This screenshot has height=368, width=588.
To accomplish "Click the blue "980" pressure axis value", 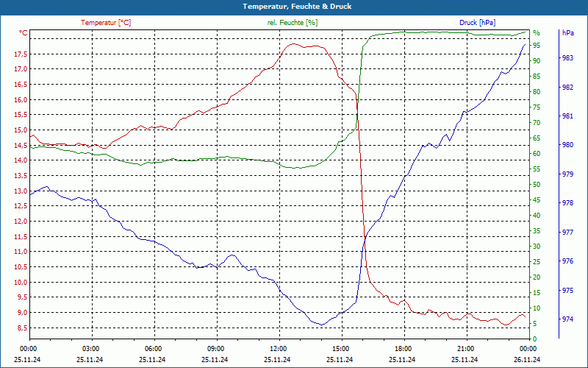I will click(567, 145).
